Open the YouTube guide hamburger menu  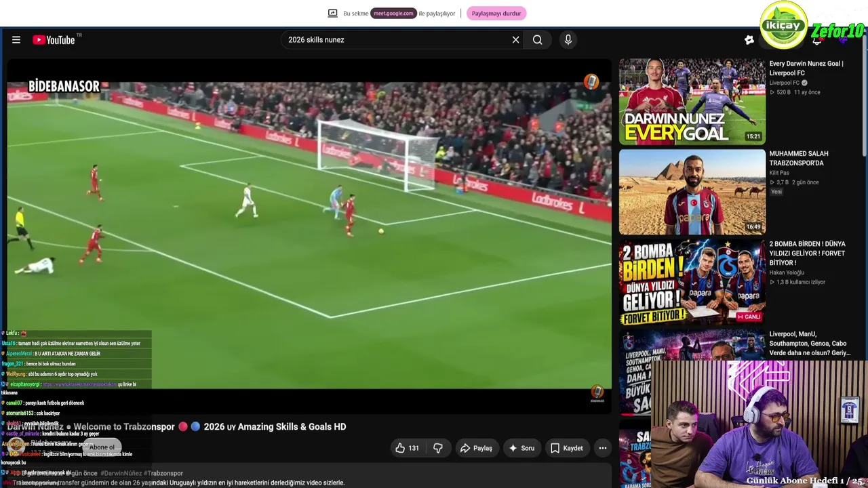tap(16, 40)
